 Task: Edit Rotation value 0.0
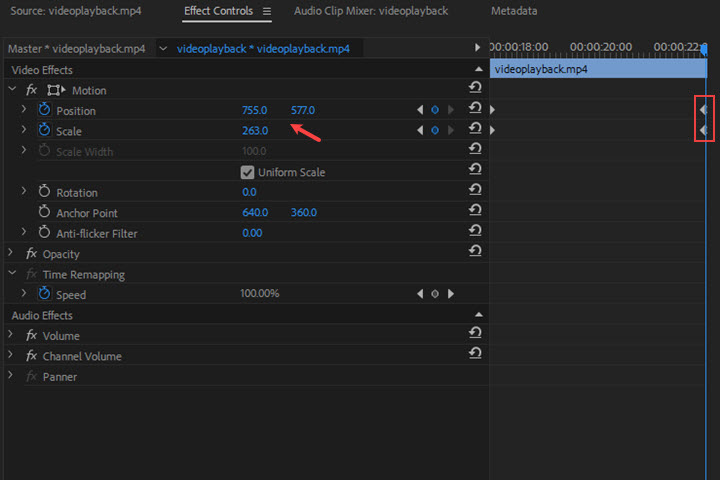[249, 192]
